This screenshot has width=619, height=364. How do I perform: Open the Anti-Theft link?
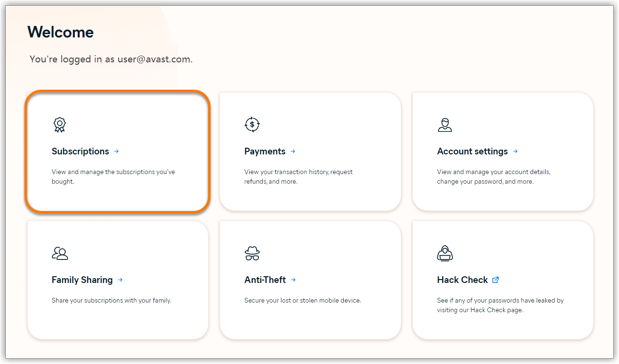(265, 280)
